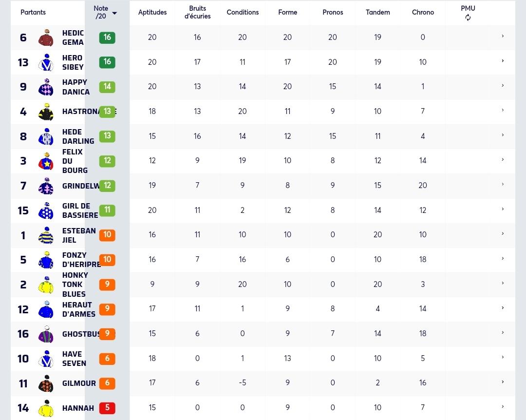Click Gilmour's orange checkered silks icon
This screenshot has height=420, width=526.
[46, 383]
